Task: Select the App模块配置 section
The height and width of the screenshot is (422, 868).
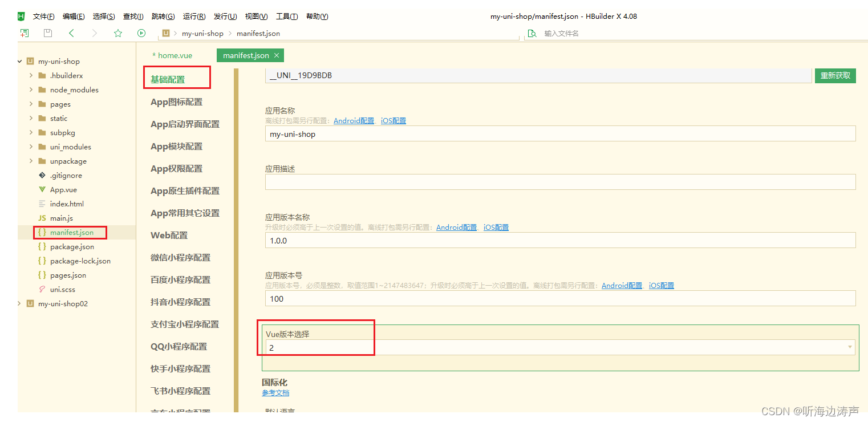Action: 176,147
